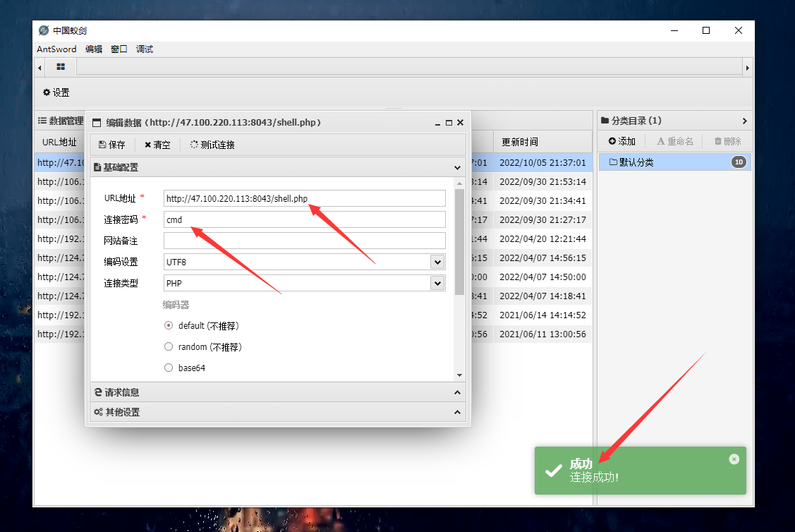Open the 设置 gear settings
This screenshot has width=795, height=532.
[56, 92]
